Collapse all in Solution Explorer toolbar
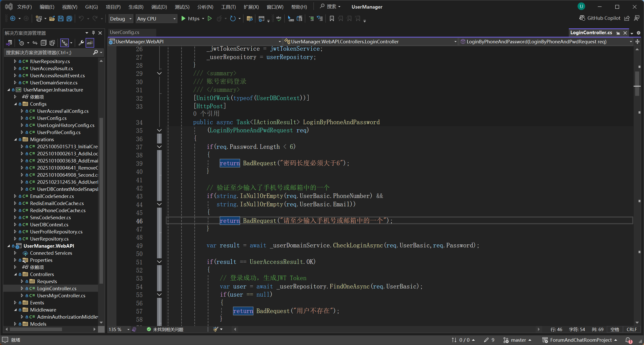 point(44,43)
